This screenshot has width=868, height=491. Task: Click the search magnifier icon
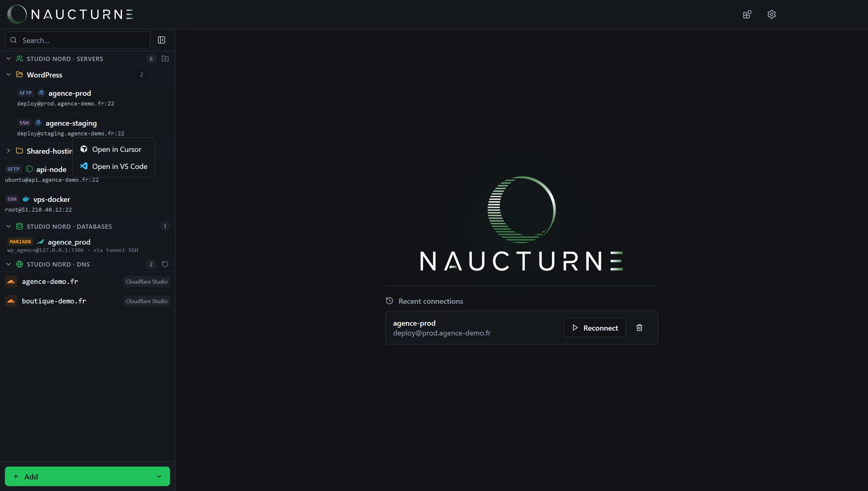point(13,40)
